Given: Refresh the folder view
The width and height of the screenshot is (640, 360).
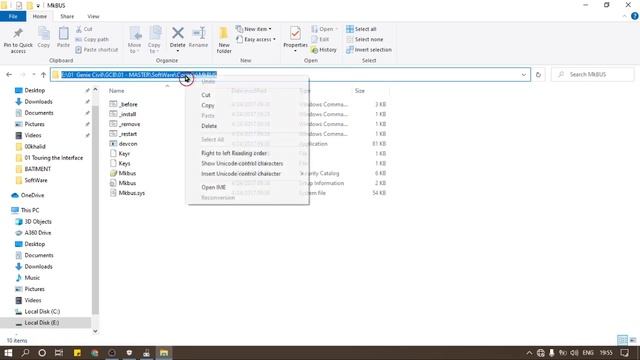Looking at the screenshot, I should click(x=538, y=75).
